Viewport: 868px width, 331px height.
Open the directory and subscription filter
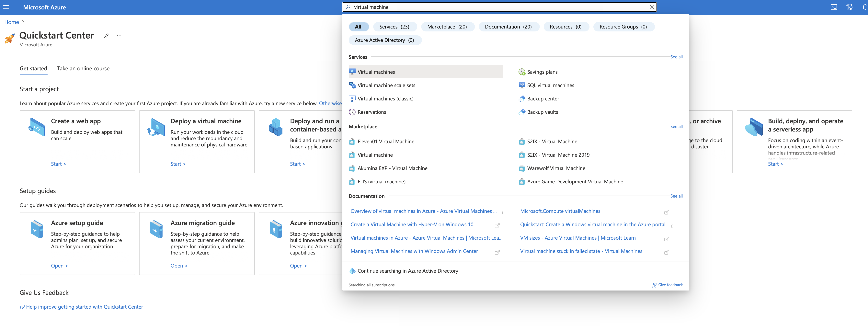[x=850, y=7]
